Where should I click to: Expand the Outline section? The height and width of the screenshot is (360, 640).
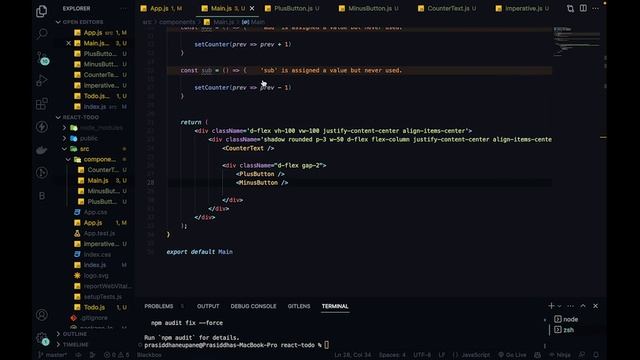(58, 334)
